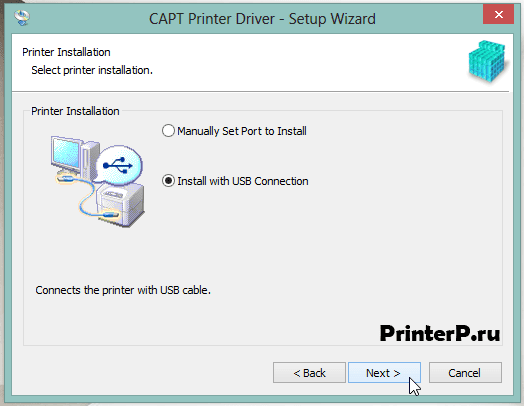Click the 'CAPT Printer Driver - Setup Wizard' title

(262, 19)
